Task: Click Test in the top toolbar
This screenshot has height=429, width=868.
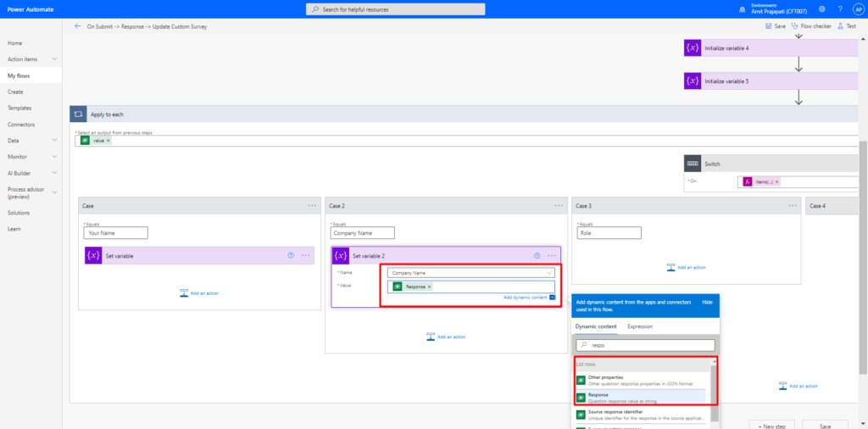Action: 847,26
